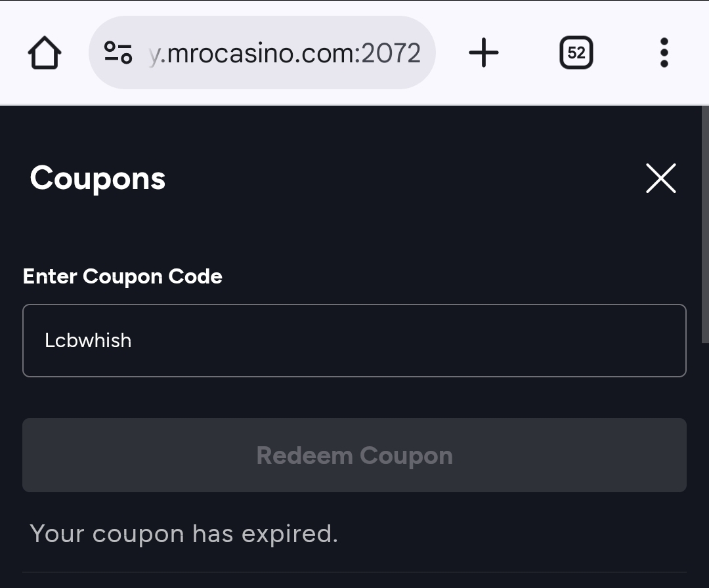
Task: Click the Redeem Coupon button
Action: tap(354, 455)
